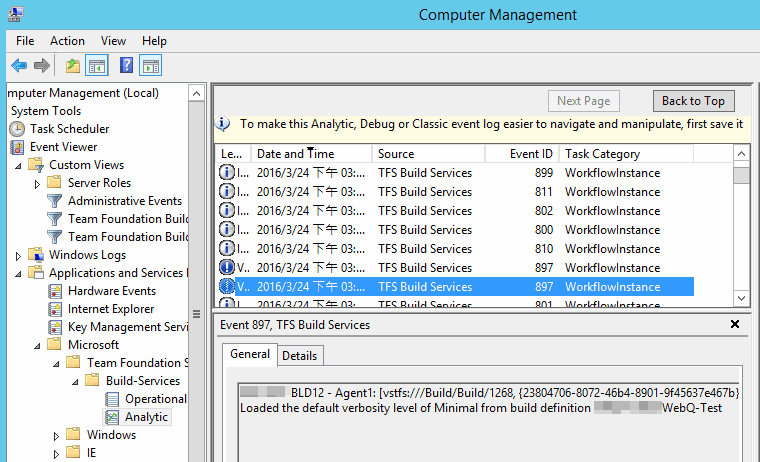Open the Action menu

click(67, 41)
